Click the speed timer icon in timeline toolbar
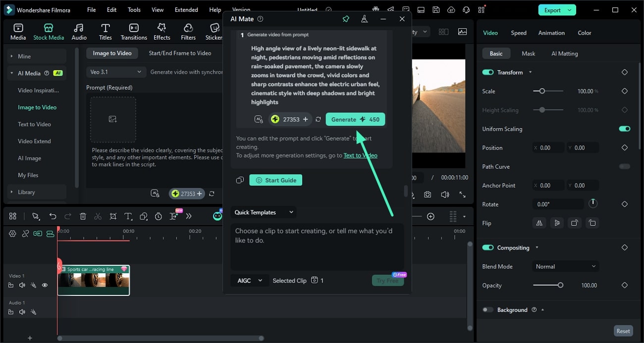The image size is (644, 343). 159,216
